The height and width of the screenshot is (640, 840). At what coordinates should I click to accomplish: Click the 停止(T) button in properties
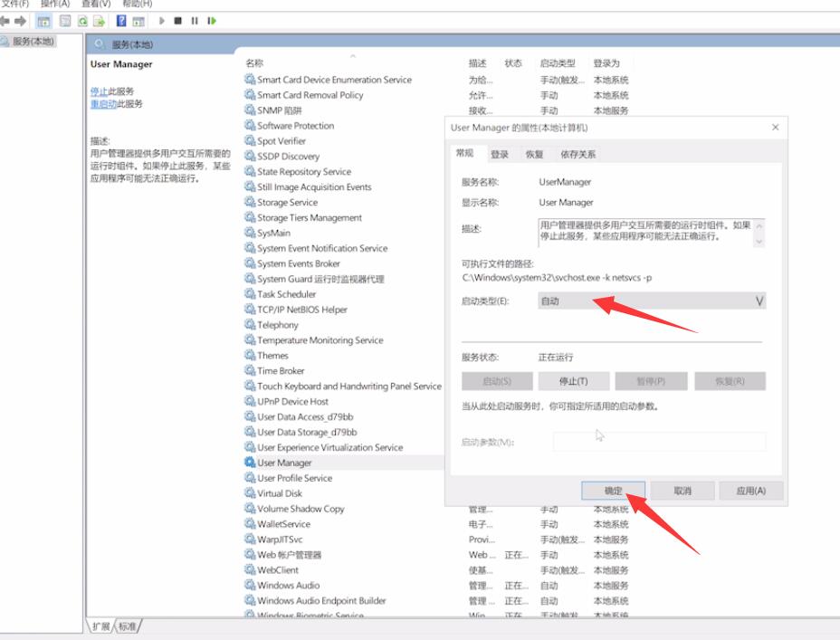pos(573,381)
